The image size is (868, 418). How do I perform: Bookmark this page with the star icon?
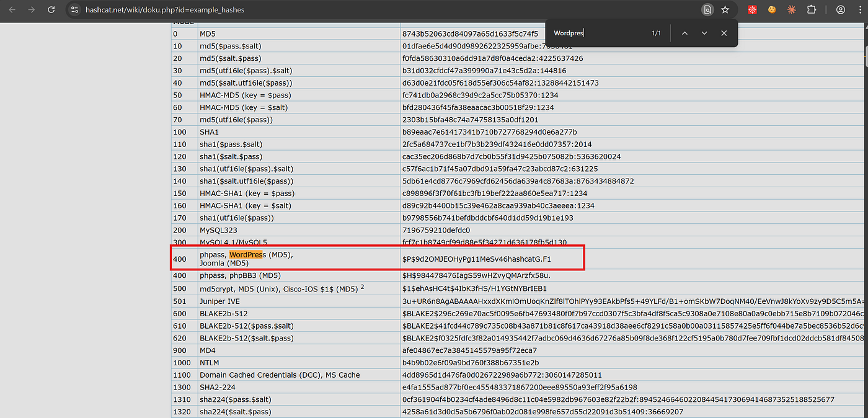pyautogui.click(x=725, y=10)
